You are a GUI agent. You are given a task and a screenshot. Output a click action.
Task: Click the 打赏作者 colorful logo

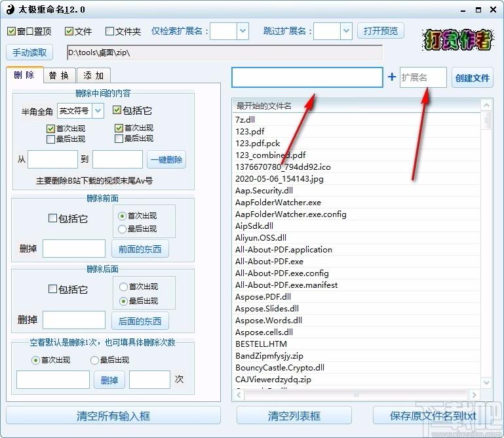(x=457, y=40)
